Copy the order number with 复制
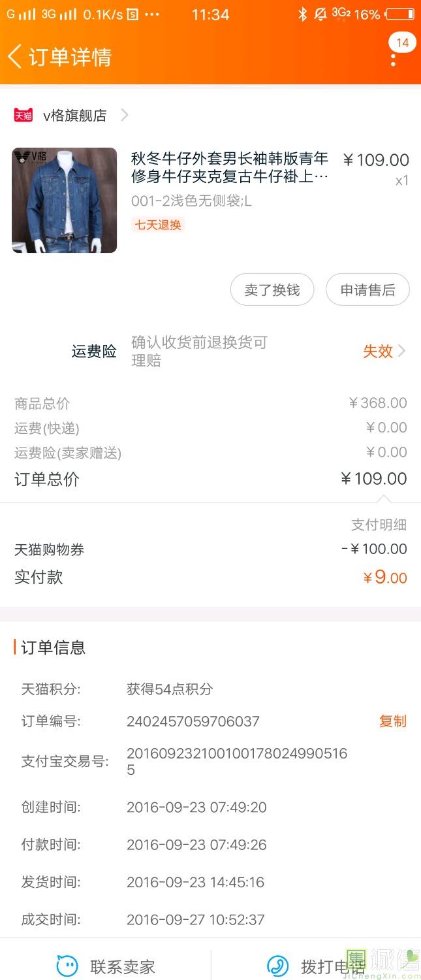The image size is (421, 980). tap(392, 721)
